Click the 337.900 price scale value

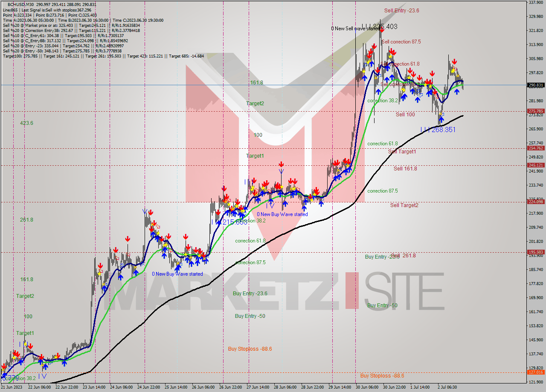point(536,3)
